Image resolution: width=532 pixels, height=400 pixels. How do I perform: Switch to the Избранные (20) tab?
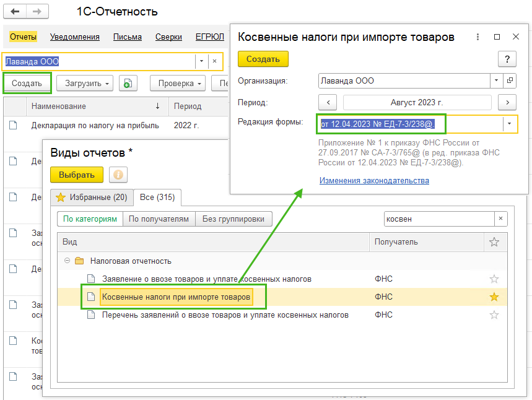(x=92, y=197)
